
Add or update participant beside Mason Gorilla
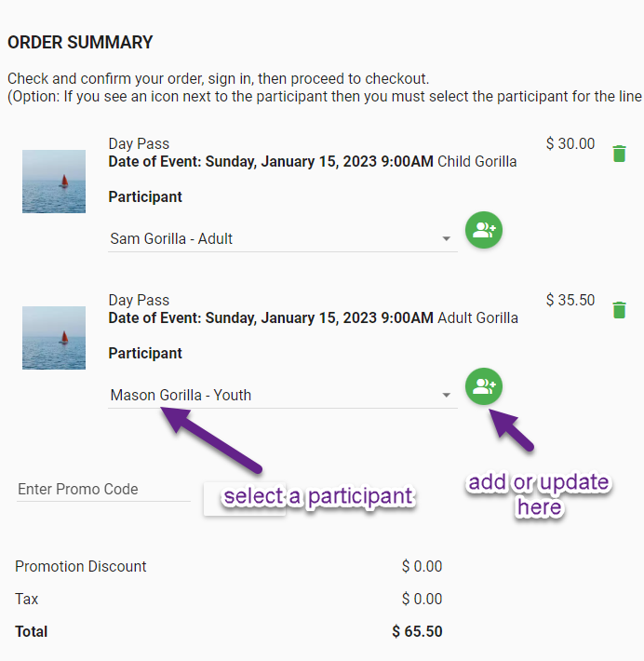click(483, 386)
